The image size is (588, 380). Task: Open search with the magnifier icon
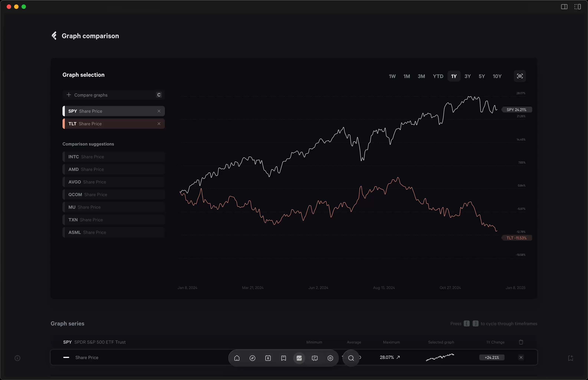coord(351,358)
